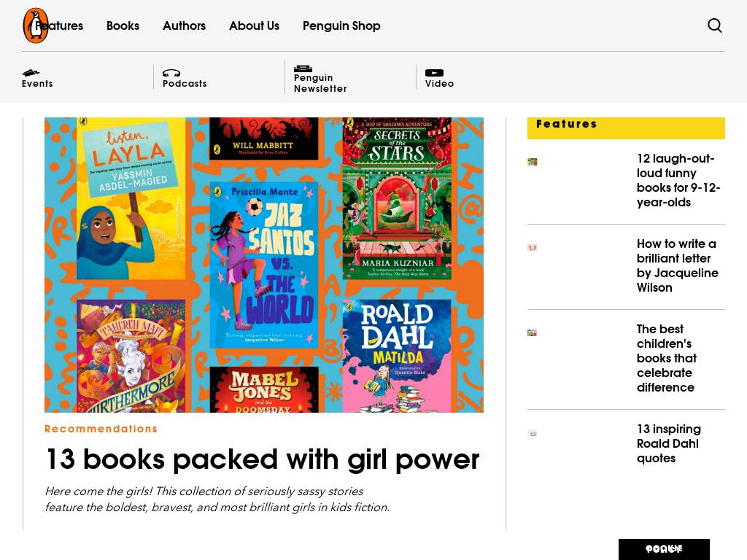Open the About Us page
747x560 pixels.
(x=254, y=26)
